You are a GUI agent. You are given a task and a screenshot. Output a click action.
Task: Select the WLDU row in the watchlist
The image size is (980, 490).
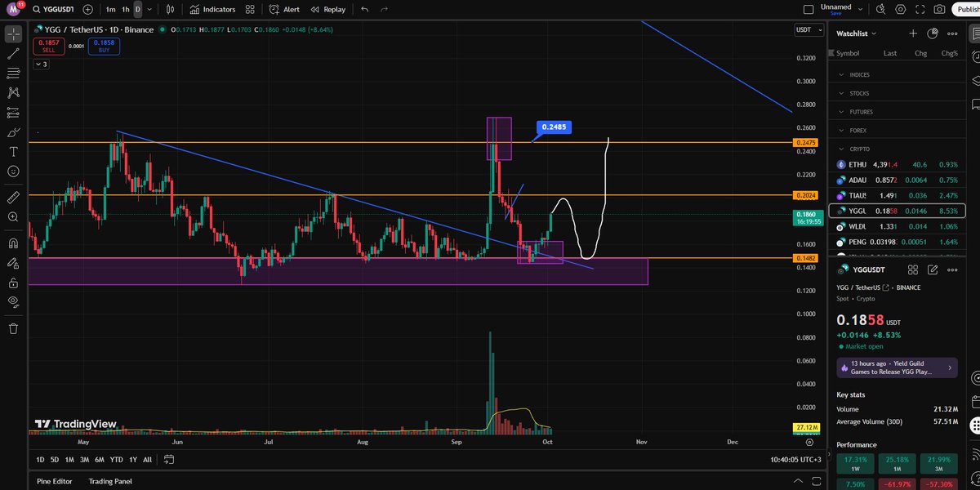pyautogui.click(x=897, y=226)
